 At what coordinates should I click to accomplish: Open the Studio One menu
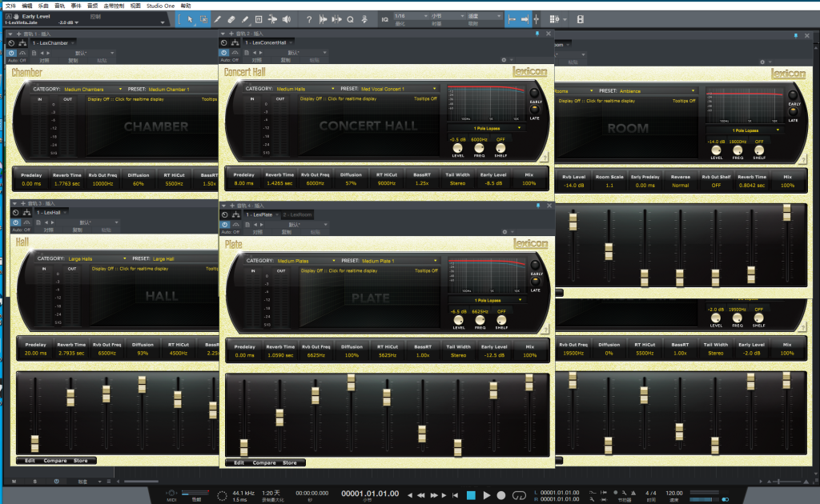pyautogui.click(x=160, y=5)
